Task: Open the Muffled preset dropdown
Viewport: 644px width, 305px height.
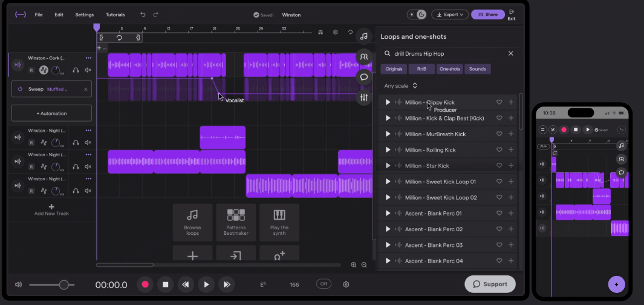Action: pos(57,89)
